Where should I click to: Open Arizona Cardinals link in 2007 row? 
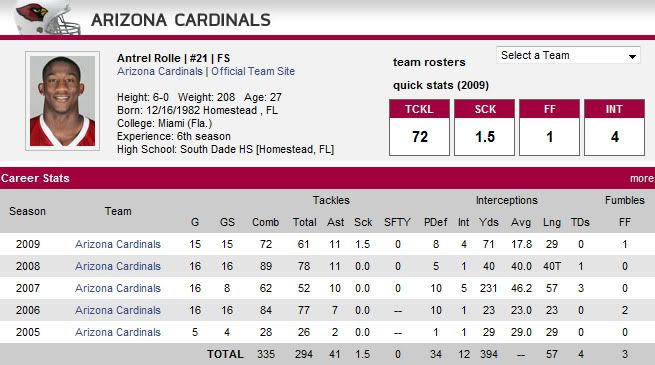(x=118, y=288)
